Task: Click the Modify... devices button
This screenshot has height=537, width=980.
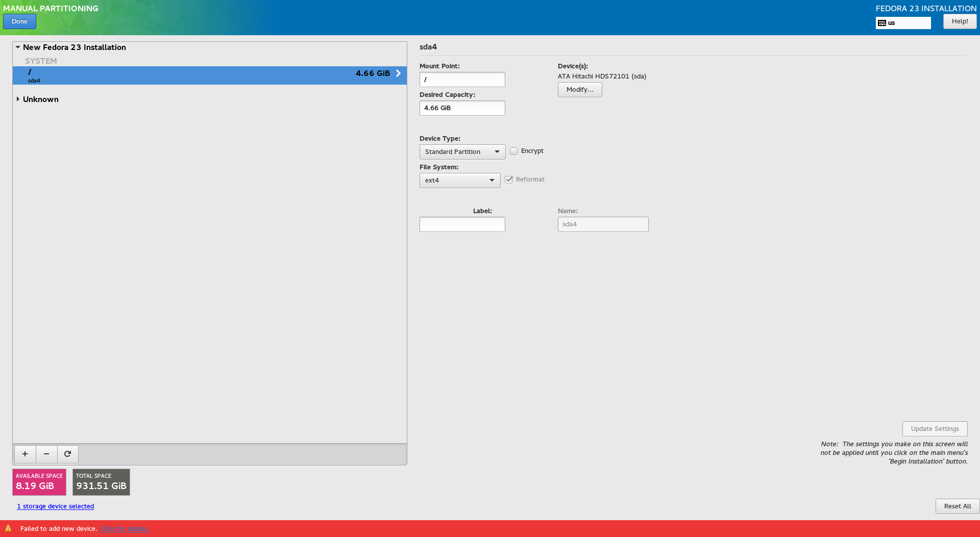Action: (x=579, y=90)
